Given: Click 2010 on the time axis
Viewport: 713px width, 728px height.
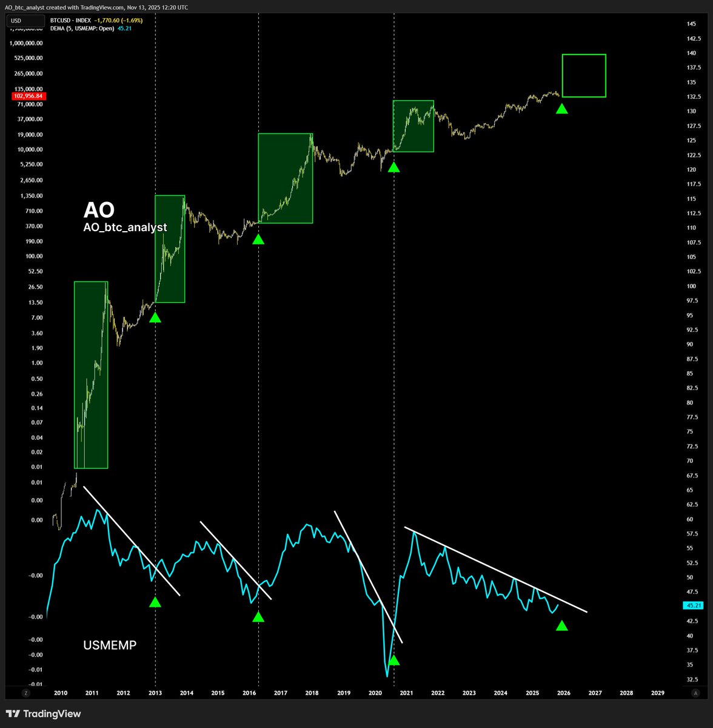Looking at the screenshot, I should tap(61, 693).
